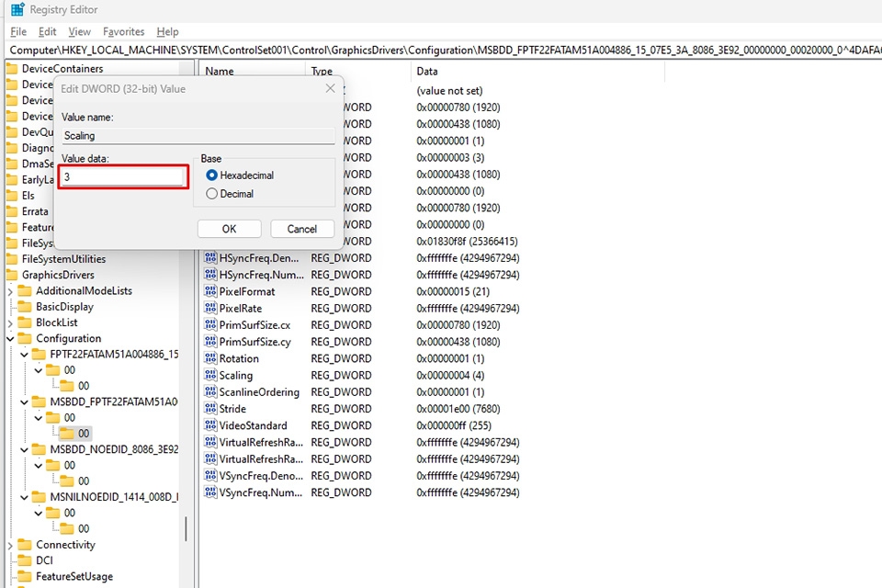Select the Rotation DWORD value icon

coord(210,358)
